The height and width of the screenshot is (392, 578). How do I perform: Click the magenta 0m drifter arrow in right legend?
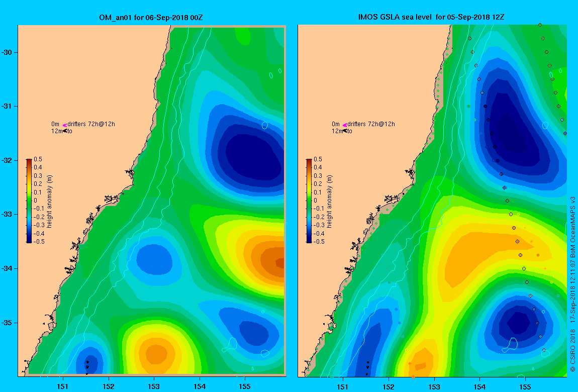pyautogui.click(x=345, y=125)
